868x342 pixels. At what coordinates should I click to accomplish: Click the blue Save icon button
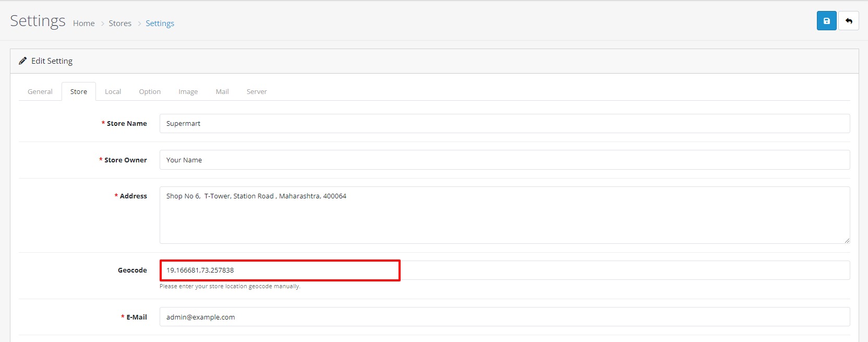coord(826,21)
